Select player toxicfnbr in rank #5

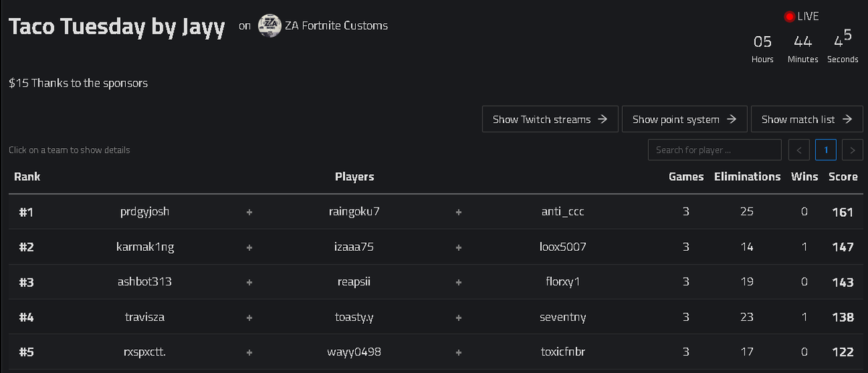coord(563,352)
